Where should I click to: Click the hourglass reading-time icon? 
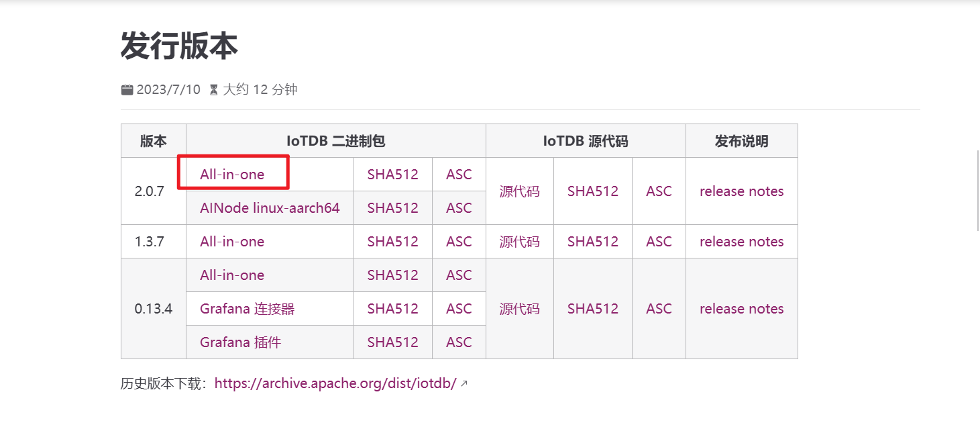(214, 89)
